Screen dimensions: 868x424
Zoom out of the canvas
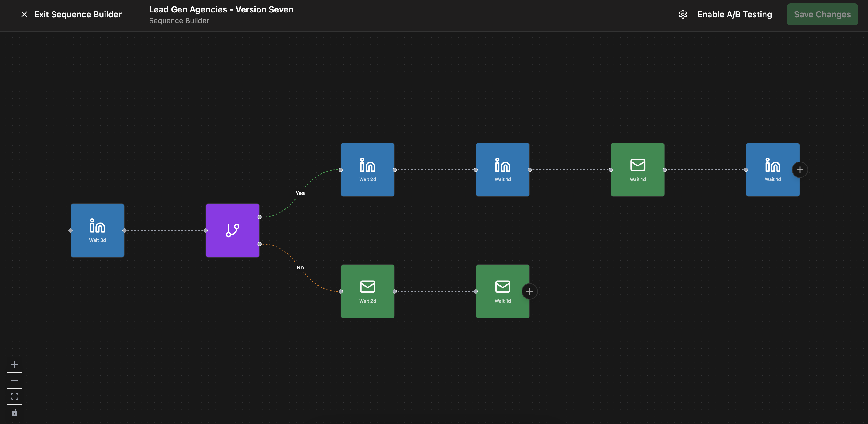15,380
